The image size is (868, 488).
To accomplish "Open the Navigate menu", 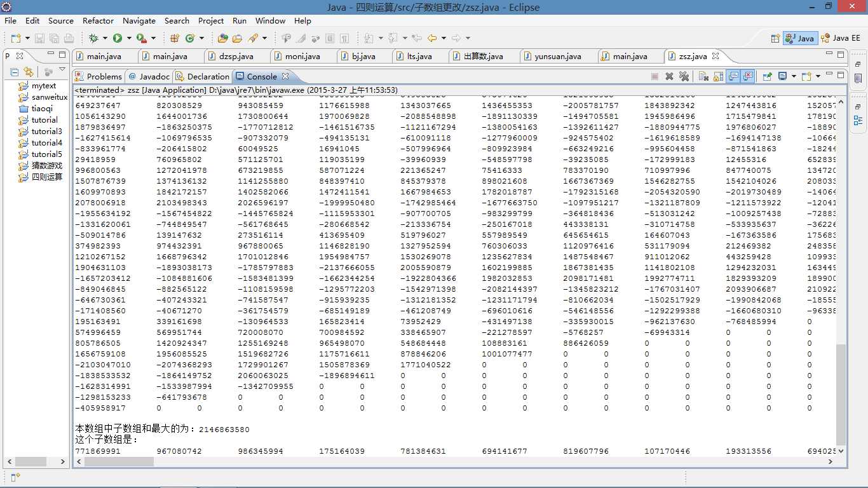I will [x=139, y=20].
